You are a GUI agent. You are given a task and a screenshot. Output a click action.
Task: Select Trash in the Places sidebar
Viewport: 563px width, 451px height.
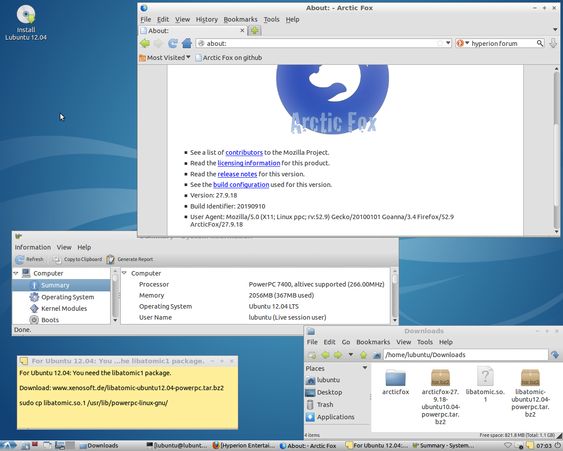[320, 405]
